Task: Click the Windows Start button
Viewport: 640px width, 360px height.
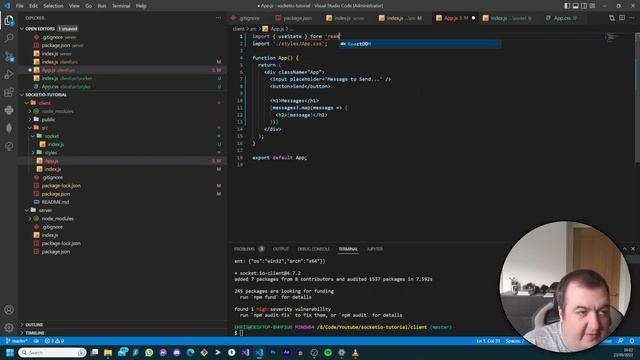Action: [10, 353]
